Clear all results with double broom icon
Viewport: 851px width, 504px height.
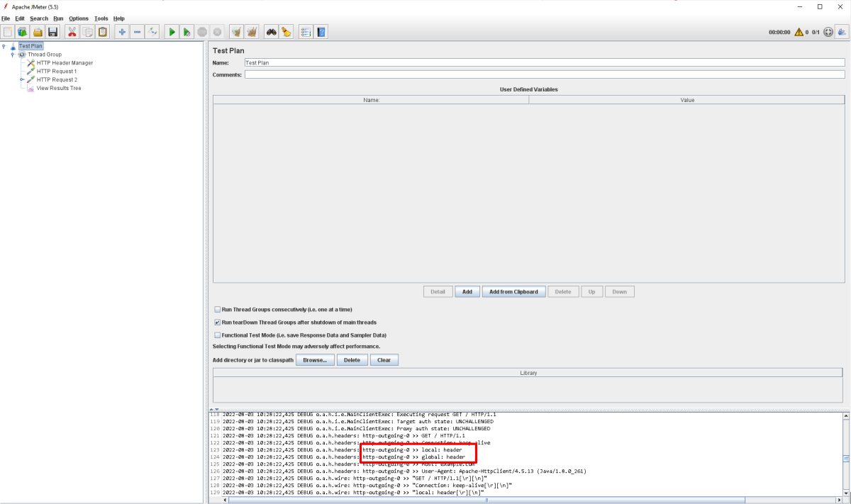(252, 32)
